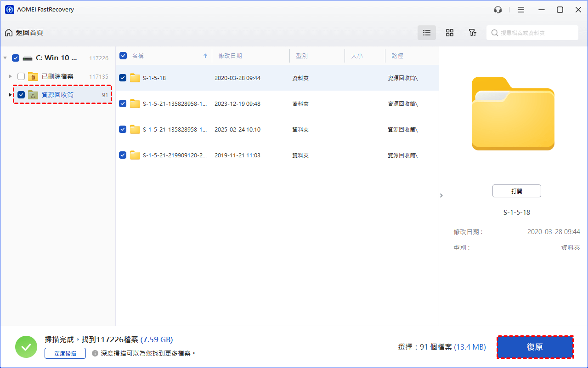Expand the 已刪除檔案 tree node
Image resolution: width=588 pixels, height=368 pixels.
(x=11, y=76)
